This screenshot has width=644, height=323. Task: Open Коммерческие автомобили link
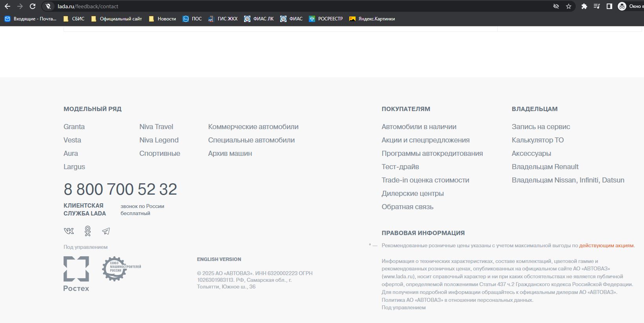[253, 127]
